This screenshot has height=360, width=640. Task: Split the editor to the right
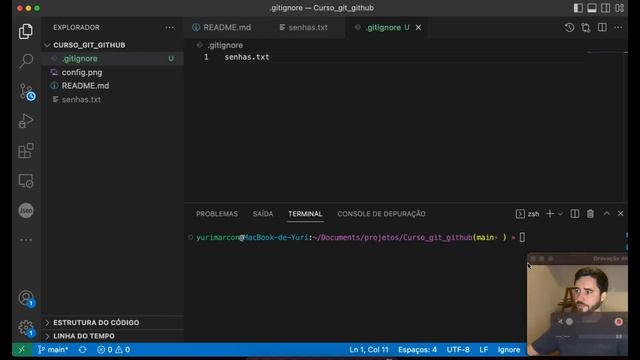pyautogui.click(x=602, y=27)
